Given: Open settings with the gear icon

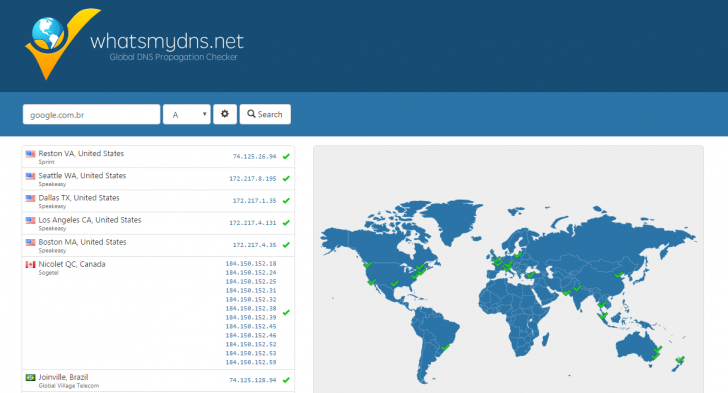Looking at the screenshot, I should [225, 114].
